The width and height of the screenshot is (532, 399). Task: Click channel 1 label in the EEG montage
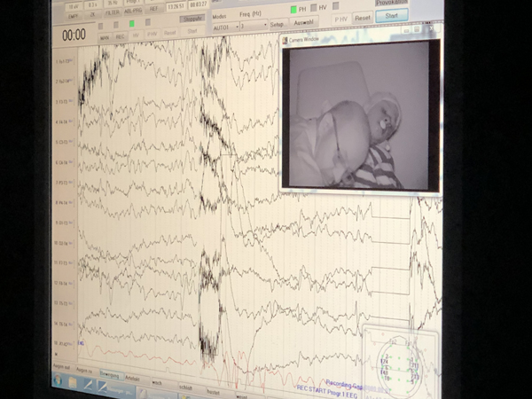(65, 61)
